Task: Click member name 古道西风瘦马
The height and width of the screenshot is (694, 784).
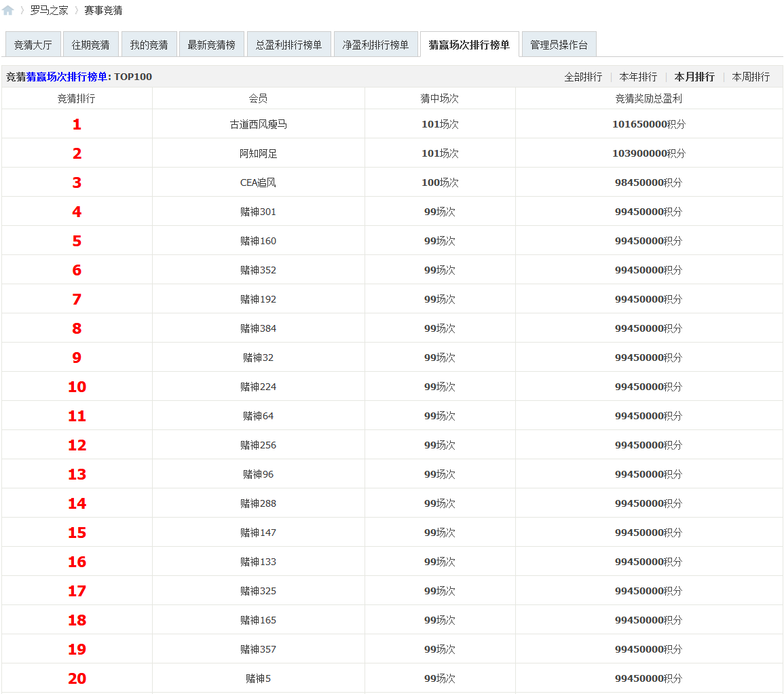Action: click(258, 124)
